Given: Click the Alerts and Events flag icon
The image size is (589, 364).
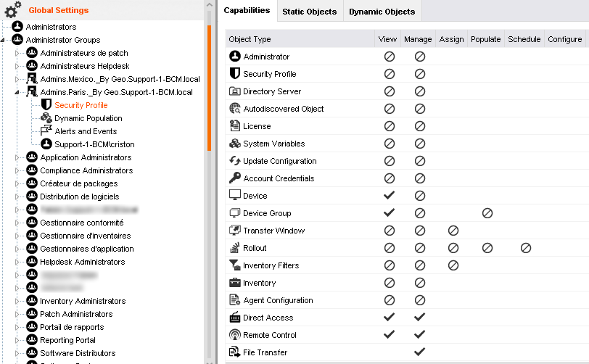Looking at the screenshot, I should (x=46, y=131).
